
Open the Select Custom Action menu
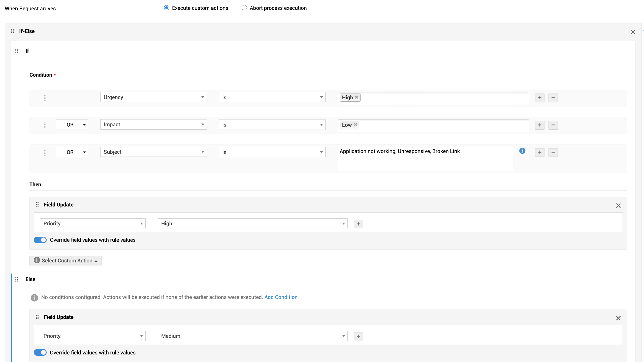tap(66, 260)
